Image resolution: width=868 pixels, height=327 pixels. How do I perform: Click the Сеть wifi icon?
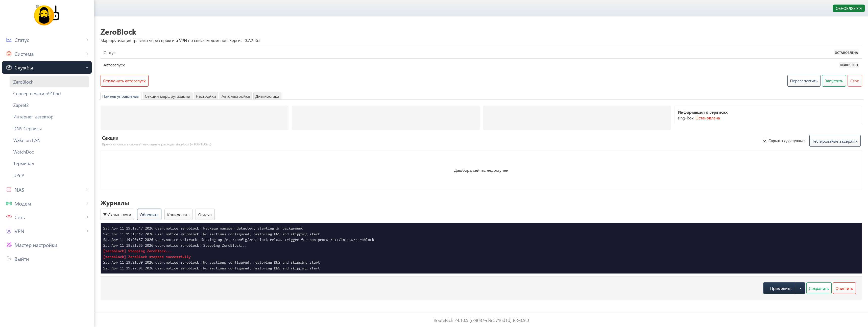point(9,218)
